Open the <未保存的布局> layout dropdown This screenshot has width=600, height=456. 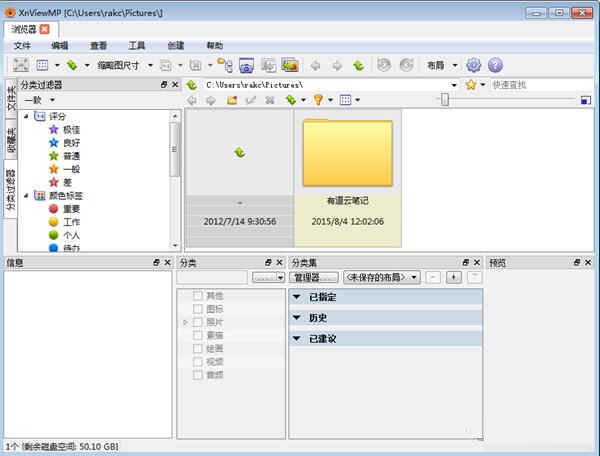(x=381, y=277)
